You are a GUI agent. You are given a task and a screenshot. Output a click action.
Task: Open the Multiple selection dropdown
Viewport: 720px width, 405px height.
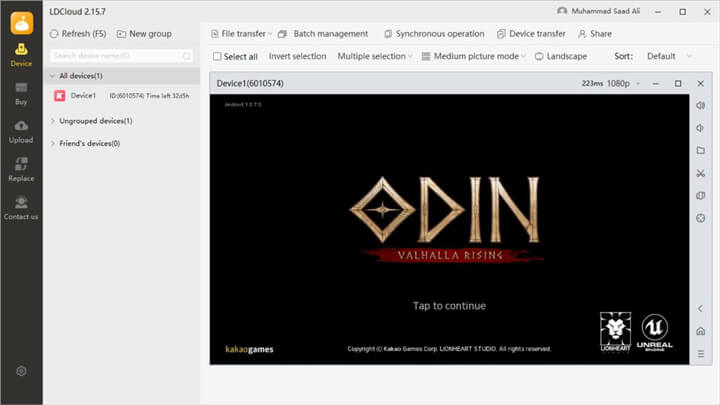pyautogui.click(x=375, y=56)
